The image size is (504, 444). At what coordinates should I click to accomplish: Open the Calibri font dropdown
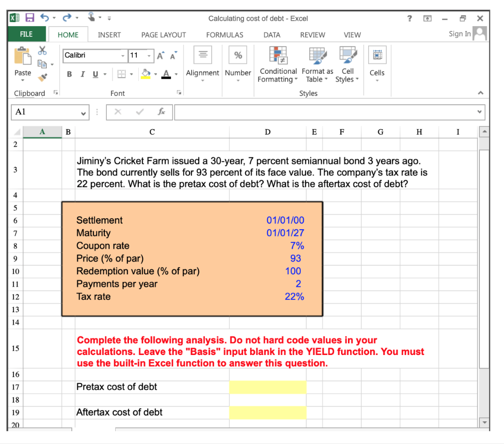click(x=124, y=56)
